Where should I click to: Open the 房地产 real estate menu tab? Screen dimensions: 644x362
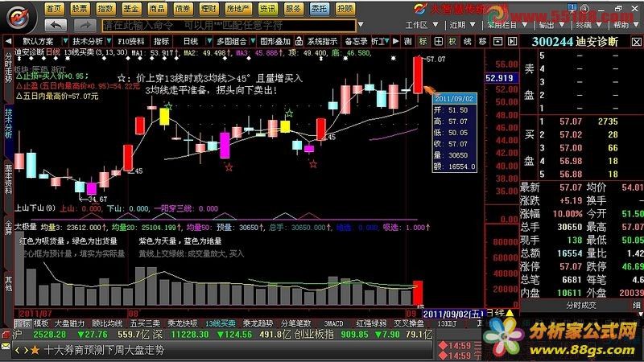pyautogui.click(x=237, y=8)
